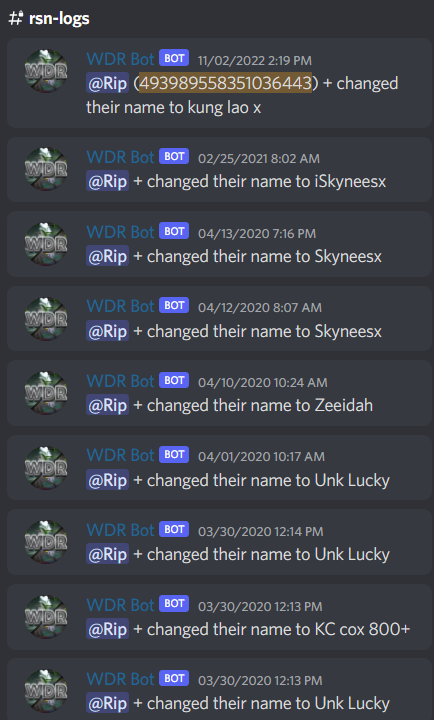The image size is (434, 720).
Task: Click bot avatar on KC cox 800+ message
Action: pos(46,617)
